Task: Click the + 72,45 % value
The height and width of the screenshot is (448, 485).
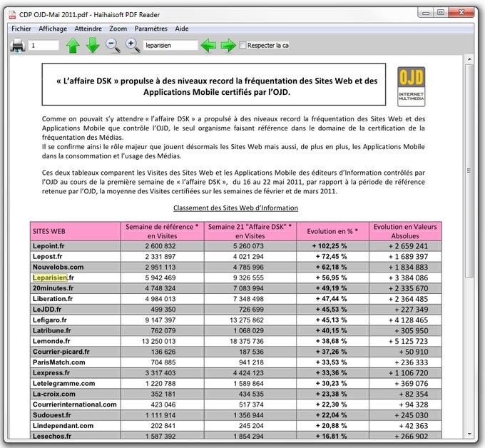Action: (331, 257)
